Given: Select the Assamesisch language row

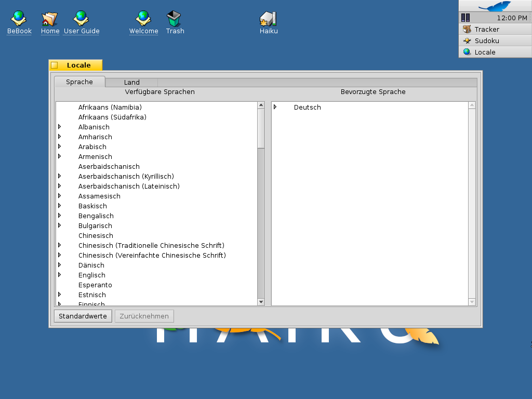Looking at the screenshot, I should pos(157,196).
